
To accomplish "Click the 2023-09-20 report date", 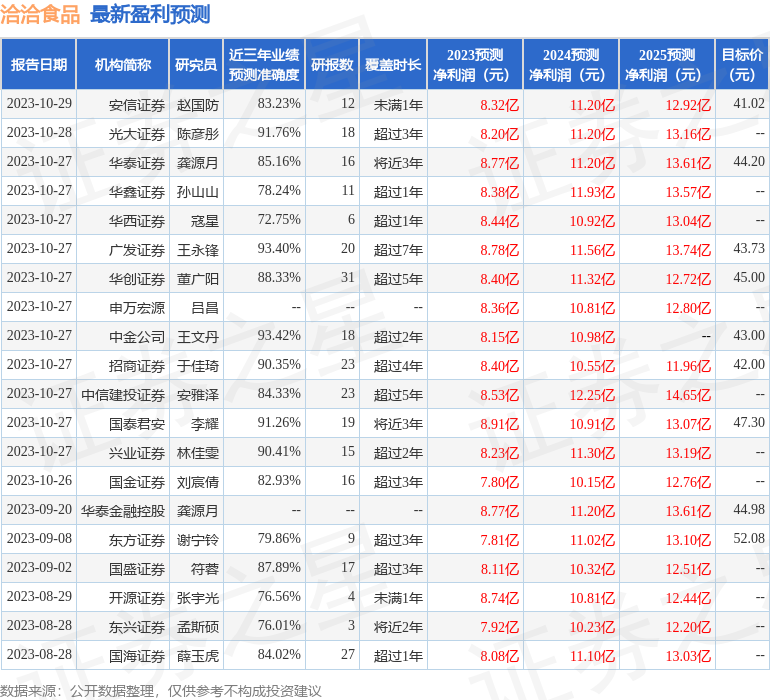I will 39,509.
